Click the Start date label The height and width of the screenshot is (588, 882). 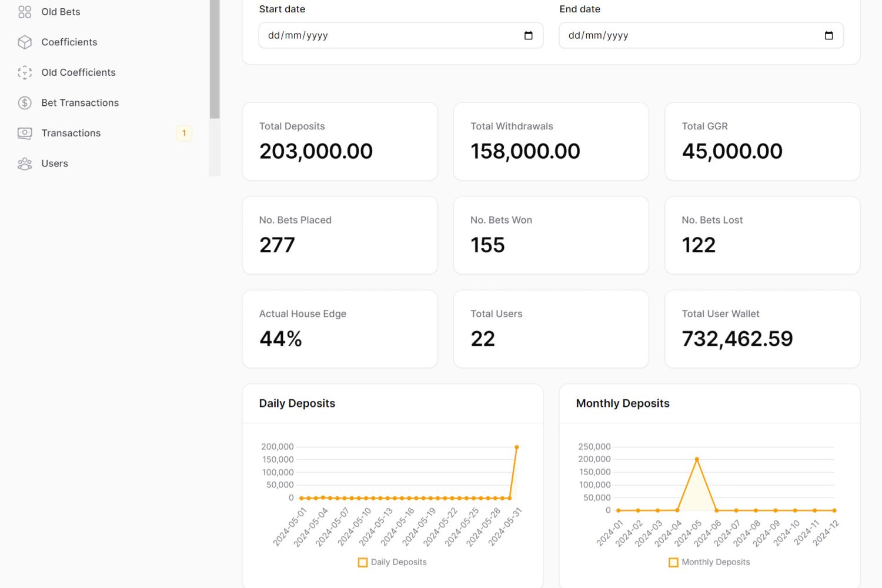click(282, 9)
